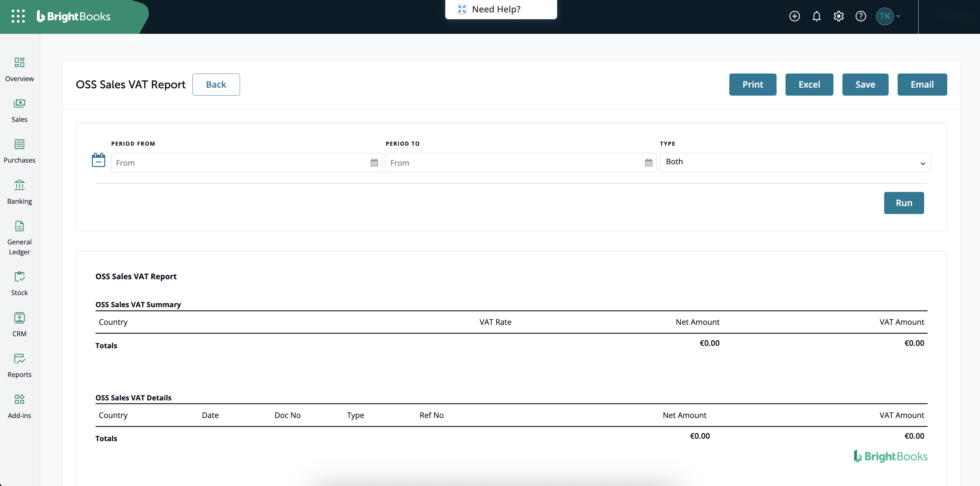Viewport: 980px width, 486px height.
Task: Click the Date column header in details
Action: click(x=210, y=415)
